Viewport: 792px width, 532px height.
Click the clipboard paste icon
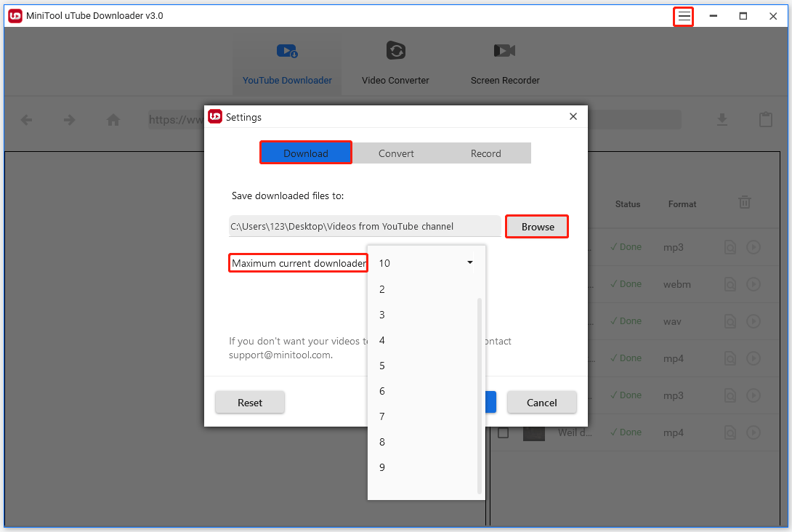click(x=766, y=119)
